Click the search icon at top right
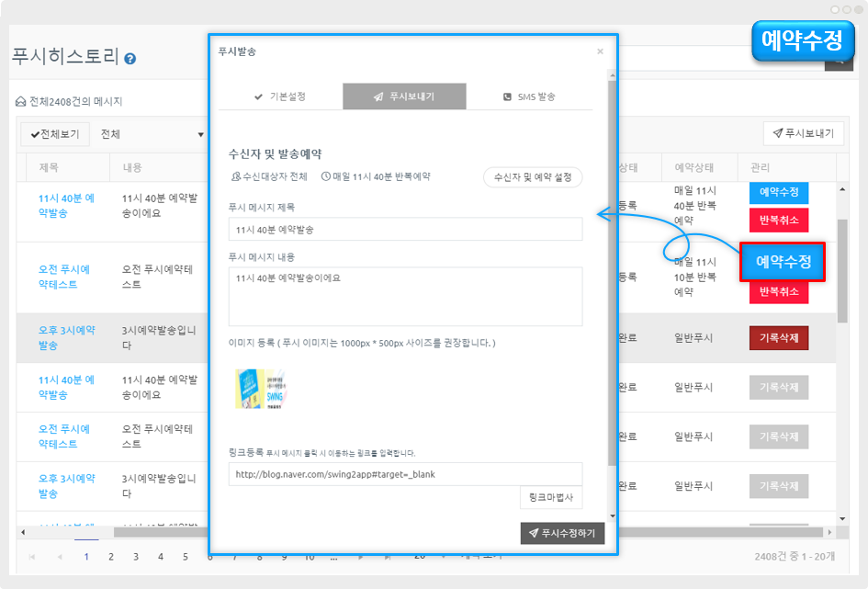The width and height of the screenshot is (868, 589). click(839, 60)
